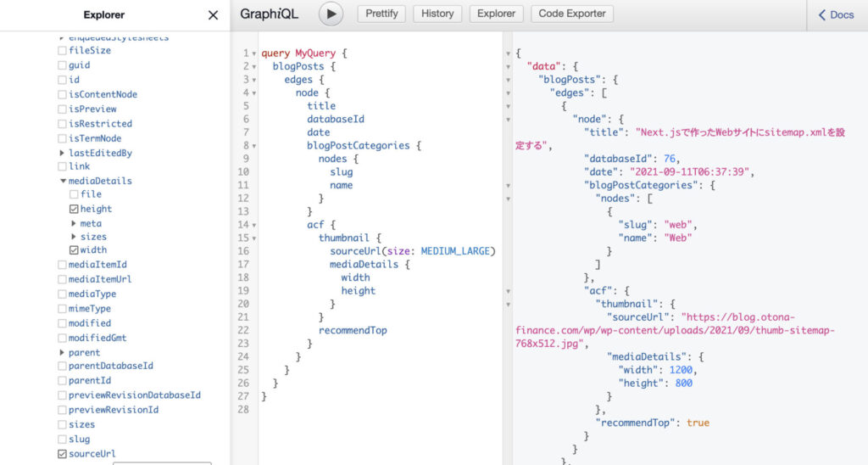Image resolution: width=868 pixels, height=465 pixels.
Task: Check the mimeType checkbox
Action: pyautogui.click(x=62, y=309)
